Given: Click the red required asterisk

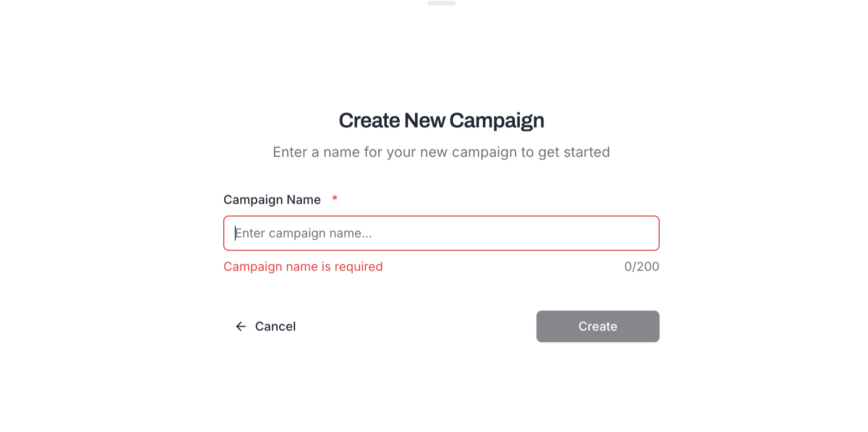Looking at the screenshot, I should pos(335,199).
